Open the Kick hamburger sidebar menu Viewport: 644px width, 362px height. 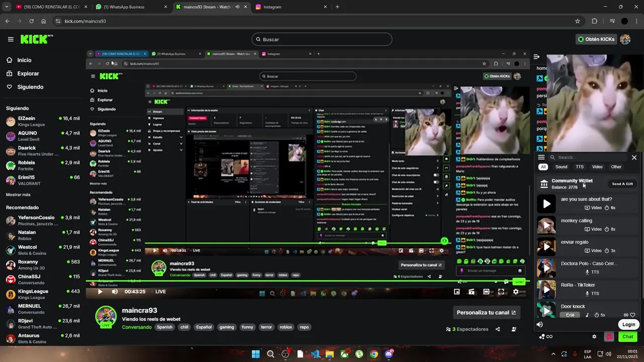click(11, 39)
